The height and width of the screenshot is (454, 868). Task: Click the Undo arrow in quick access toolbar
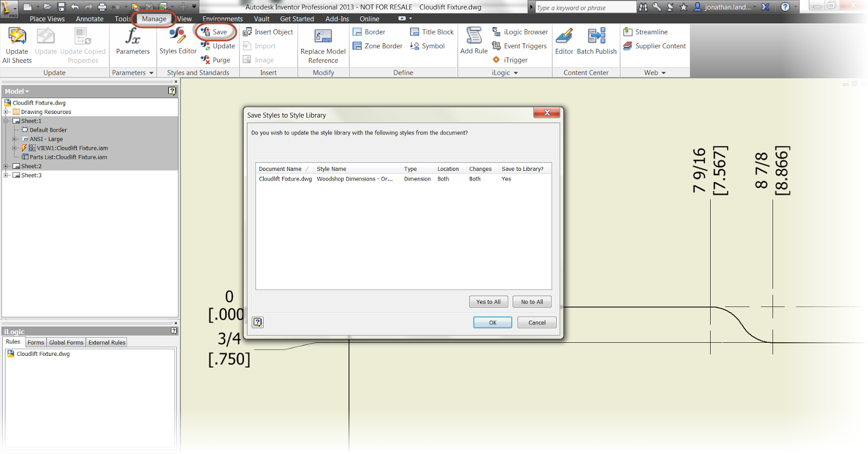coord(75,7)
